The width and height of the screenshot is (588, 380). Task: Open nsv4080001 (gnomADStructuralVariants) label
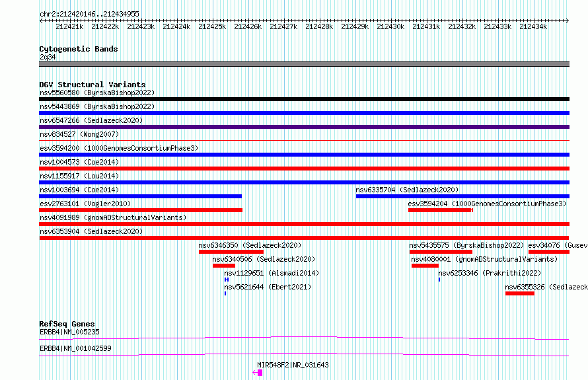click(x=484, y=259)
